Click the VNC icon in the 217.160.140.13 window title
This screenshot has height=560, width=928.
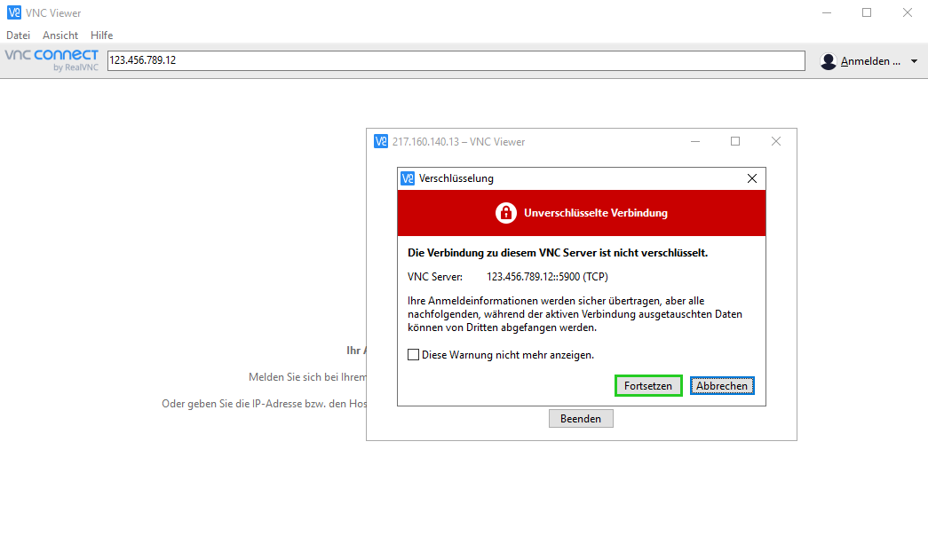[381, 141]
